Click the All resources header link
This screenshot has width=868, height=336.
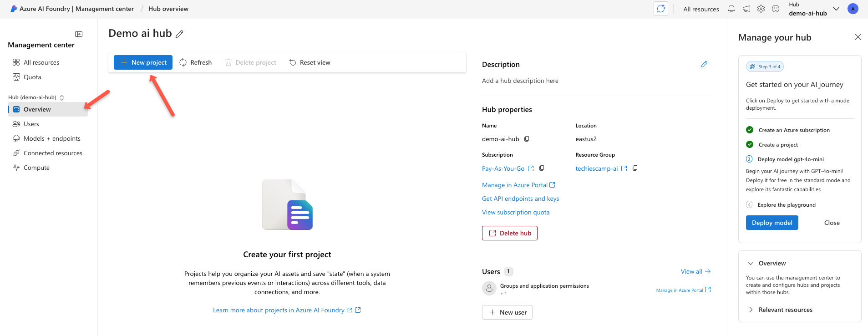[701, 9]
